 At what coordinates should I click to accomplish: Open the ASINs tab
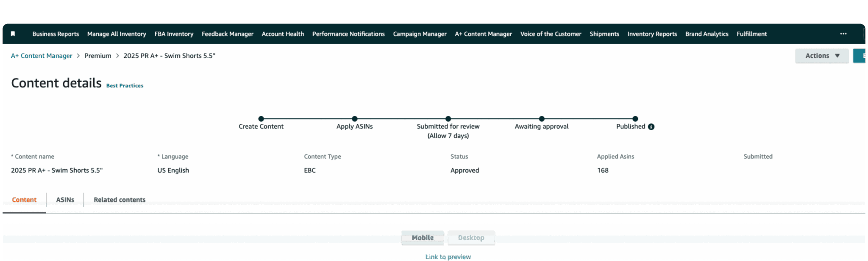click(x=65, y=200)
